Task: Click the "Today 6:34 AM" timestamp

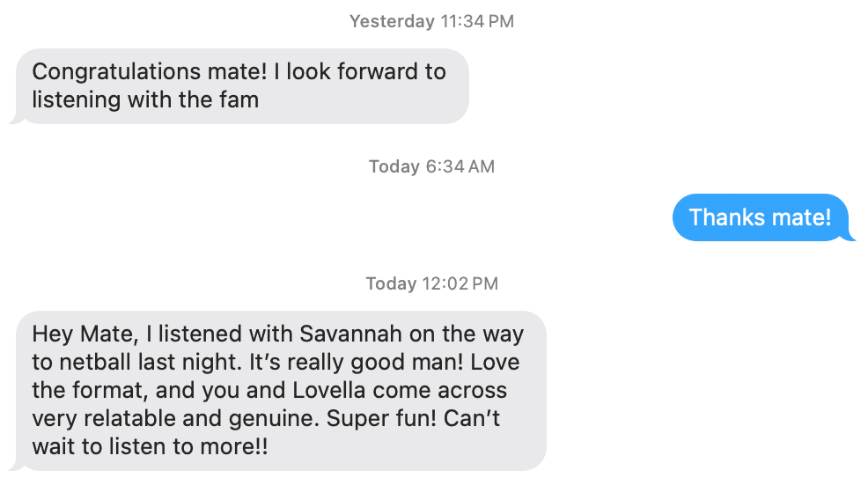Action: point(431,166)
